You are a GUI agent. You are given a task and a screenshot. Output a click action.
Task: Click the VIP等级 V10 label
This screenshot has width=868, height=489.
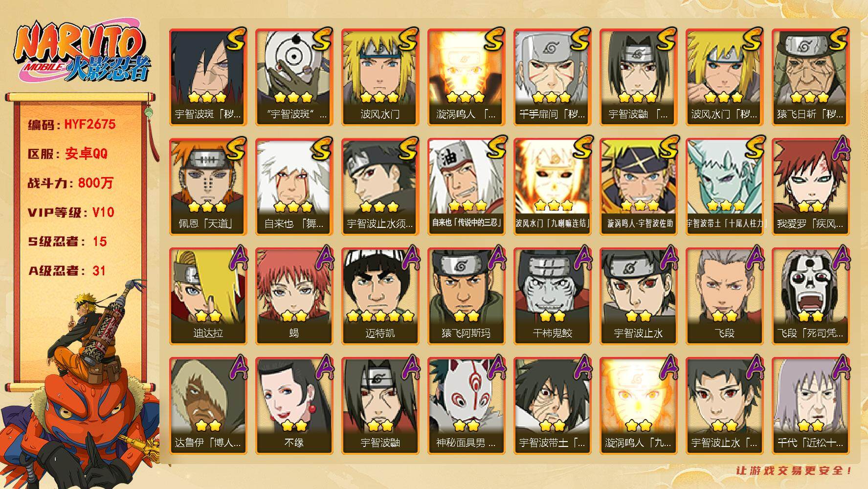pyautogui.click(x=71, y=212)
